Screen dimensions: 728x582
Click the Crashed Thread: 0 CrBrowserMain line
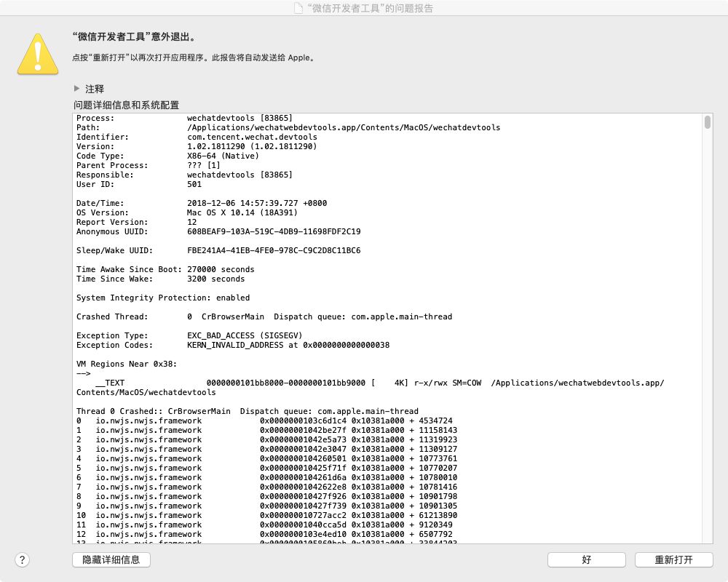[264, 316]
